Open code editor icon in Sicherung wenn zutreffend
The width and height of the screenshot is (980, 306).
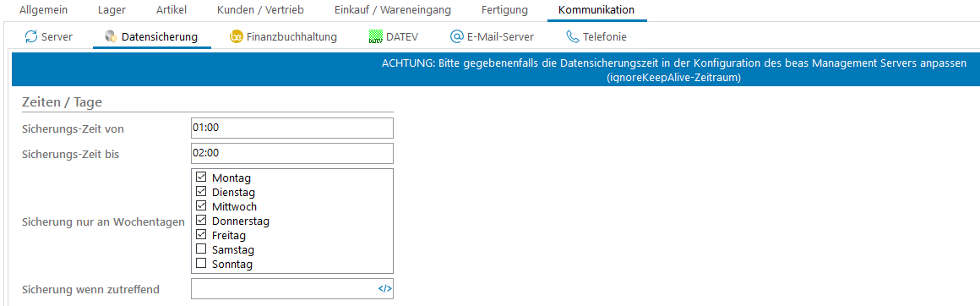[385, 288]
